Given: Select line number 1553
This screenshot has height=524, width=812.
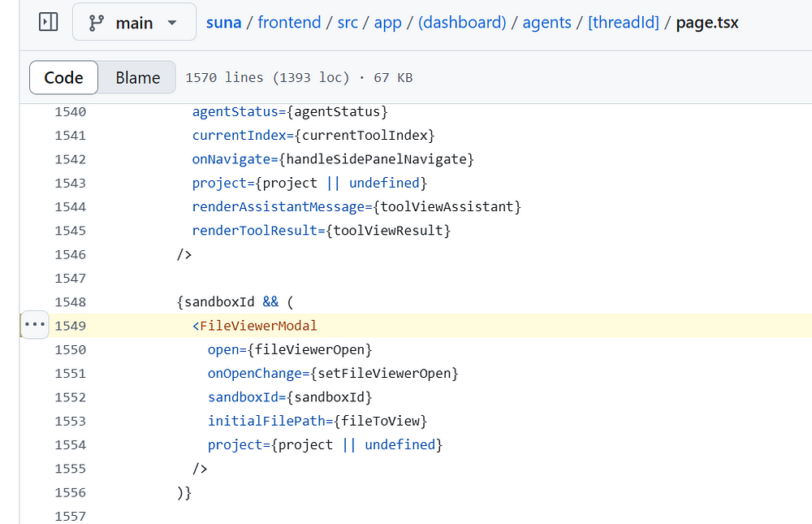Looking at the screenshot, I should [71, 422].
